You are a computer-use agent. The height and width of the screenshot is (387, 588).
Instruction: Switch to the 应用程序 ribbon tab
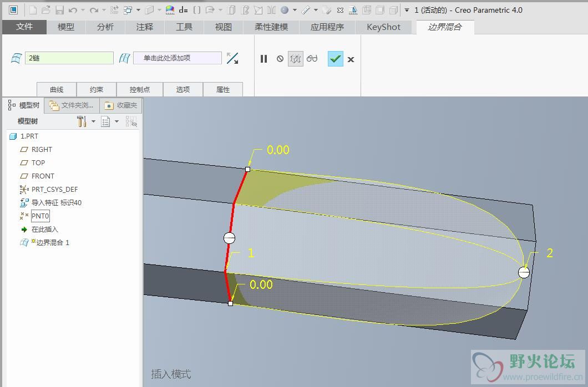click(x=327, y=27)
